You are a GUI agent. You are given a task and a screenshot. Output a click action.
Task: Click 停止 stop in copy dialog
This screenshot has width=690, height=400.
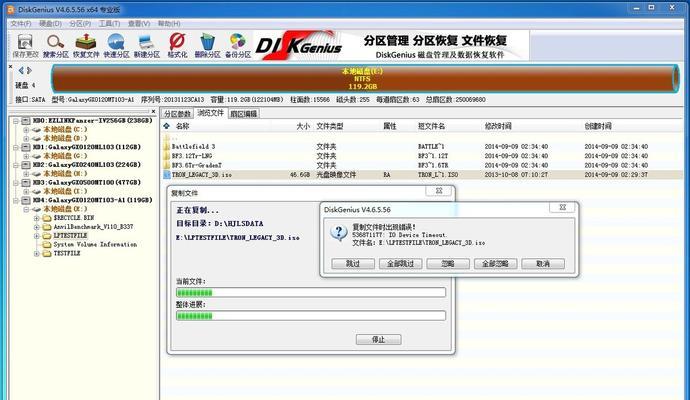click(378, 339)
